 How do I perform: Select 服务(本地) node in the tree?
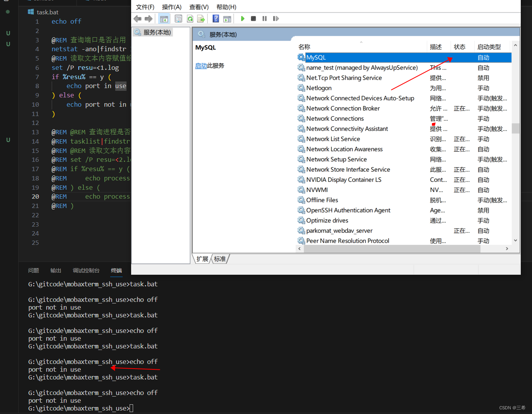click(x=153, y=32)
